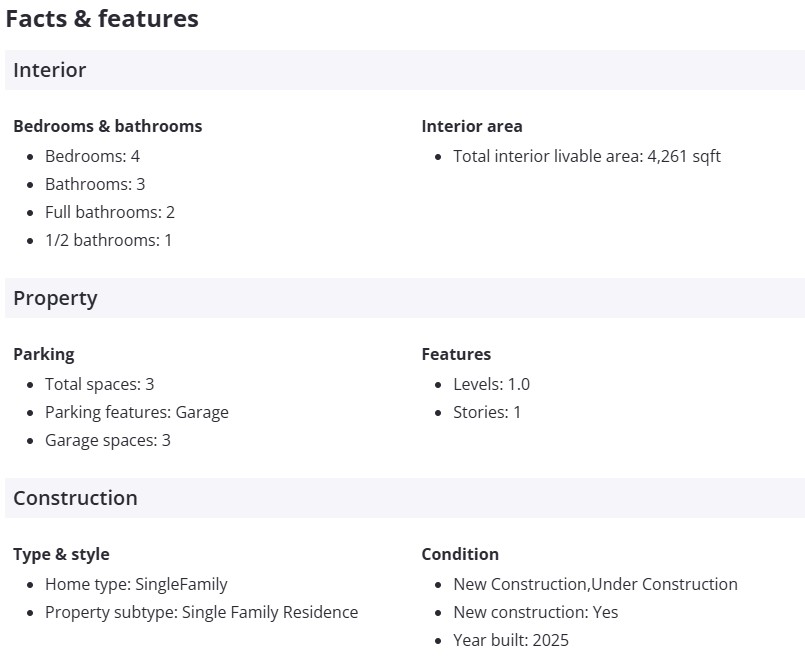Click the "Bedrooms & bathrooms" subheading
Screen dimensions: 805x666
pos(107,126)
